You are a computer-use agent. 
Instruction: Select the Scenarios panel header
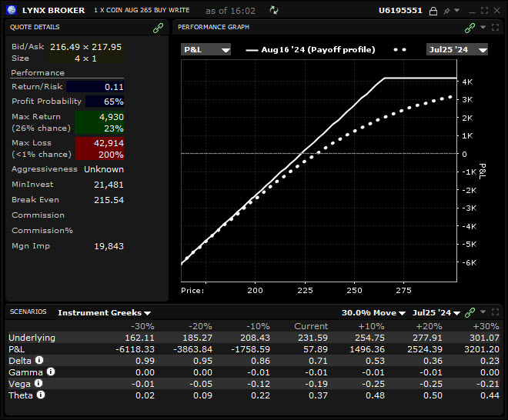click(28, 312)
